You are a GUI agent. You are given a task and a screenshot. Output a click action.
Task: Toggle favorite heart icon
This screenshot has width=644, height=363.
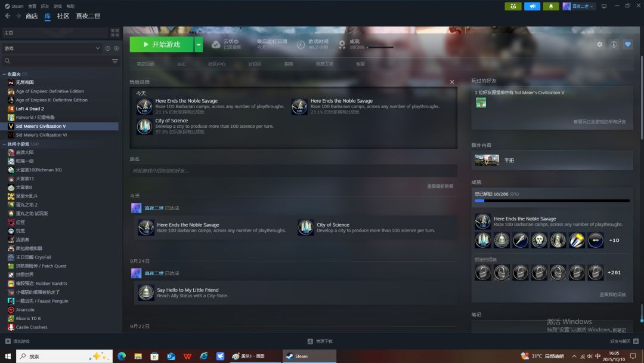627,44
